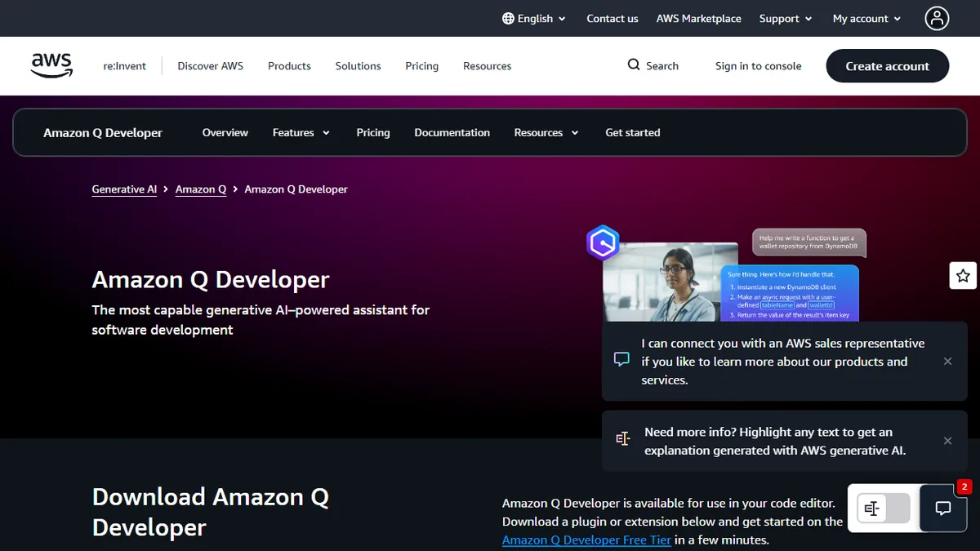Open the Get started tab
This screenshot has height=551, width=980.
(632, 132)
